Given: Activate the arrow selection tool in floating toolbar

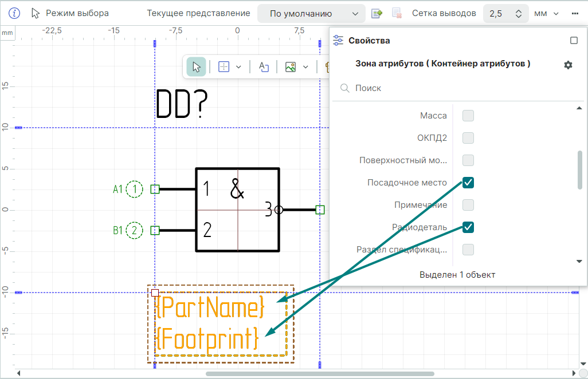Looking at the screenshot, I should tap(197, 67).
